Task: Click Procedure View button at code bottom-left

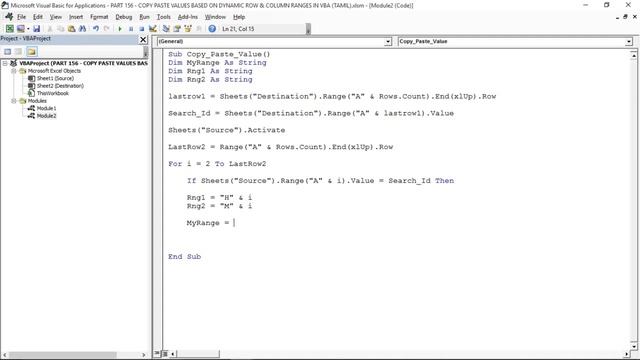Action: pos(157,353)
